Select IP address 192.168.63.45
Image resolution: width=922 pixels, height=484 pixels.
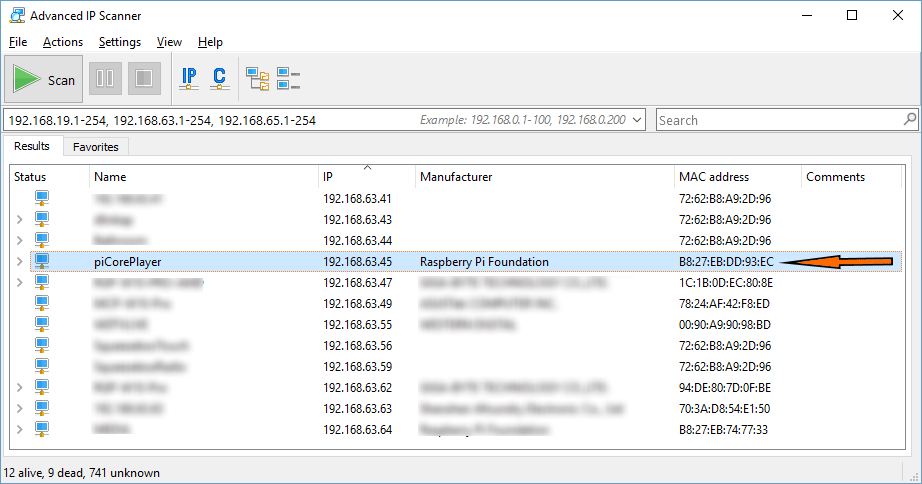pyautogui.click(x=358, y=262)
